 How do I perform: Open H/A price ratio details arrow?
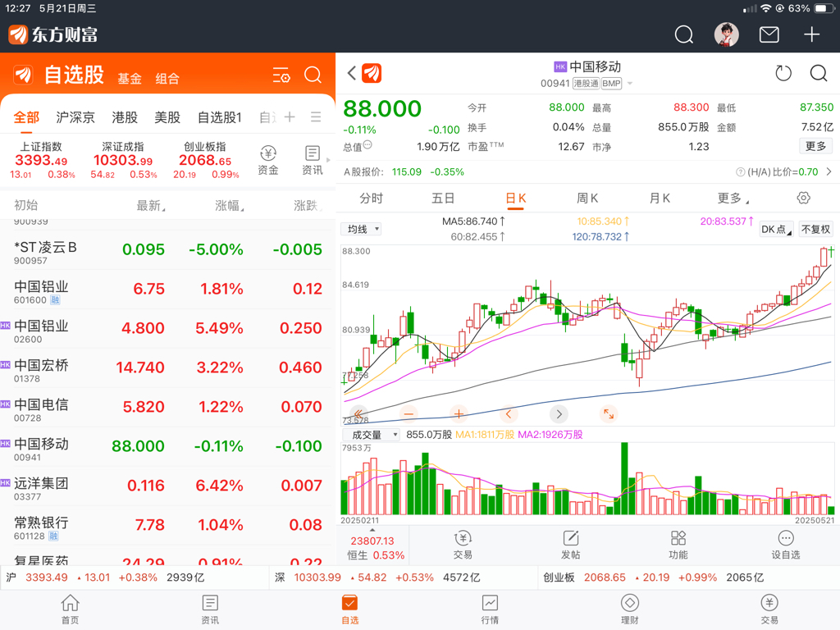pyautogui.click(x=829, y=172)
